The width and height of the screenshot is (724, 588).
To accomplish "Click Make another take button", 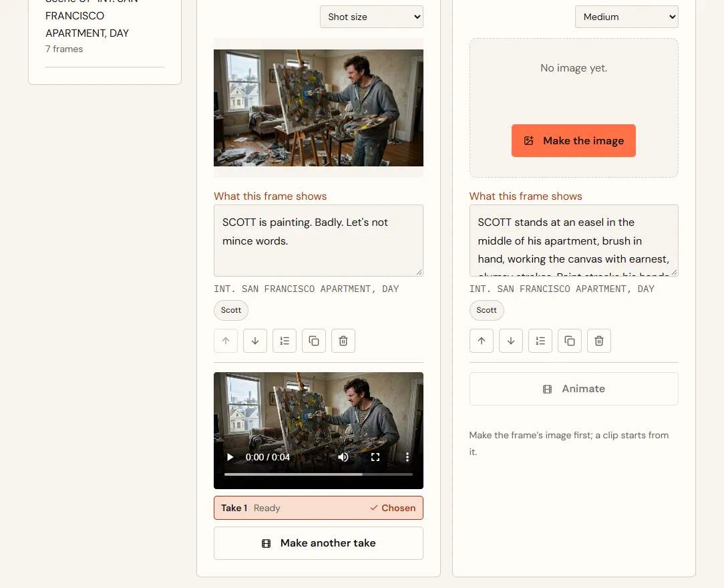I will pyautogui.click(x=319, y=543).
